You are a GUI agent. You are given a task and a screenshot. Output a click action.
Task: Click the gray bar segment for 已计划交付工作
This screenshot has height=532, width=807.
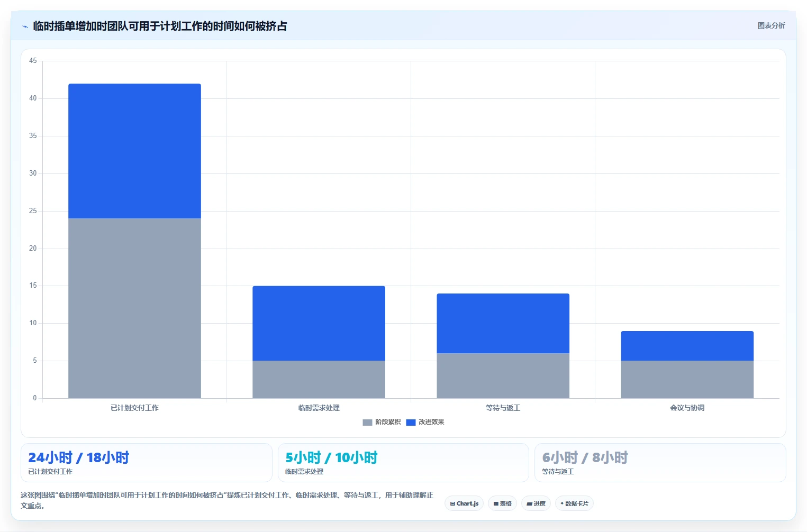(x=134, y=308)
